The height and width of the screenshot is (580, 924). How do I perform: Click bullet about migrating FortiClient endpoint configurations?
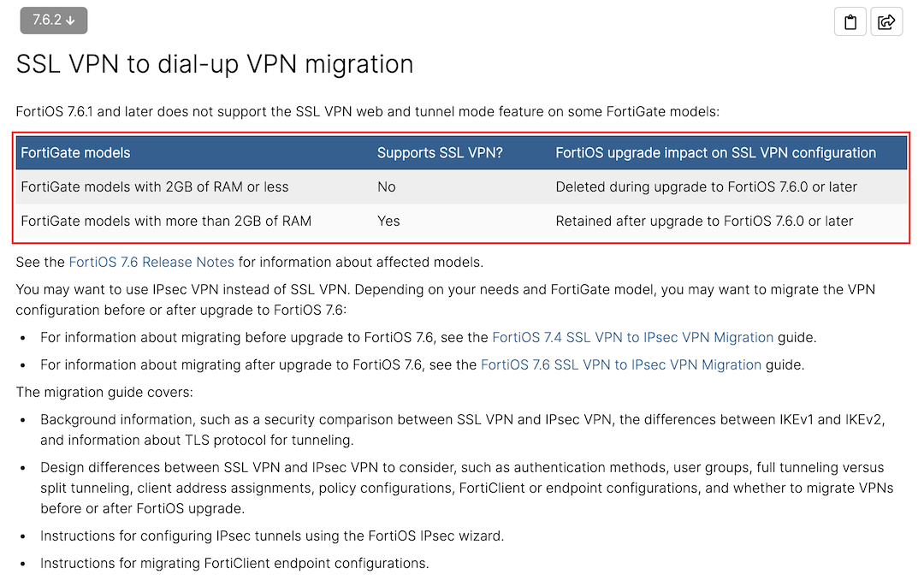(x=234, y=564)
